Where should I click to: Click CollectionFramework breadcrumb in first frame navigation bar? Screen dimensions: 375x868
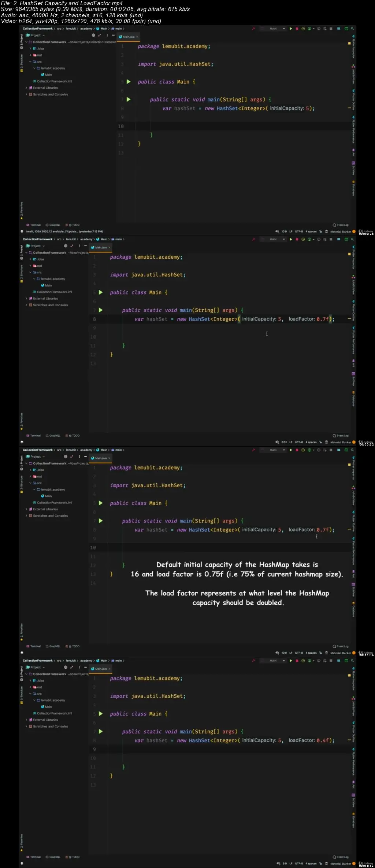pyautogui.click(x=37, y=29)
